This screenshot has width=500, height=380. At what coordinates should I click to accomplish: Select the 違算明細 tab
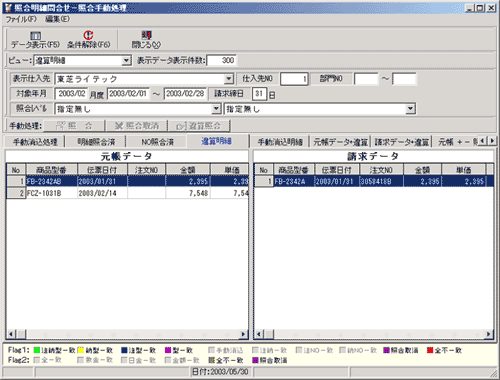click(x=217, y=141)
